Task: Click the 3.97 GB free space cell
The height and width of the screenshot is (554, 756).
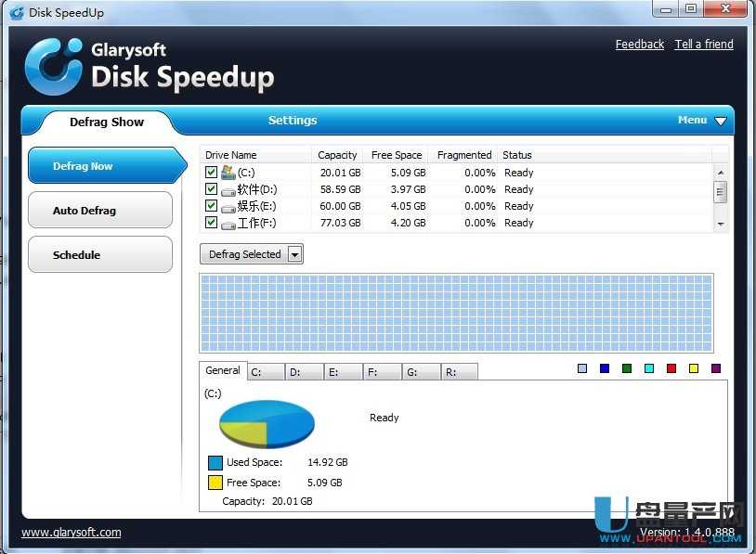Action: click(x=408, y=190)
